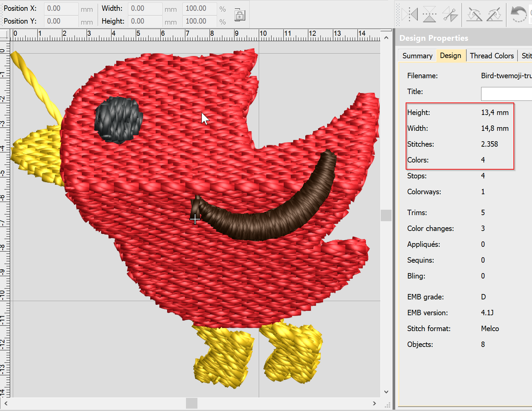Rotate the design counter-clockwise with the rotate-left icon
The width and height of the screenshot is (532, 411).
(x=474, y=14)
